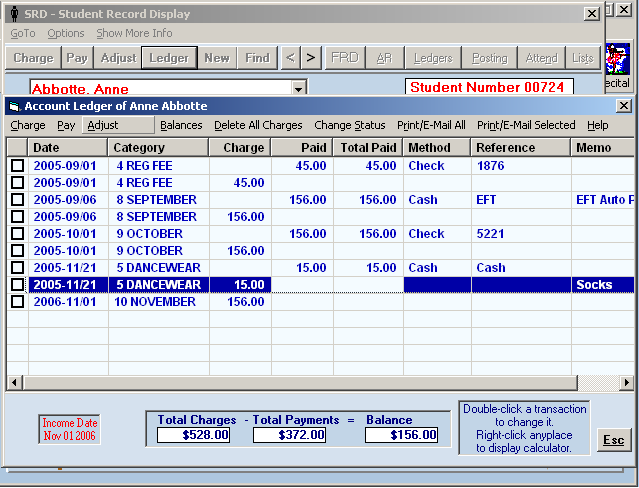639x488 pixels.
Task: Click the Recital dancer icon
Action: (618, 60)
